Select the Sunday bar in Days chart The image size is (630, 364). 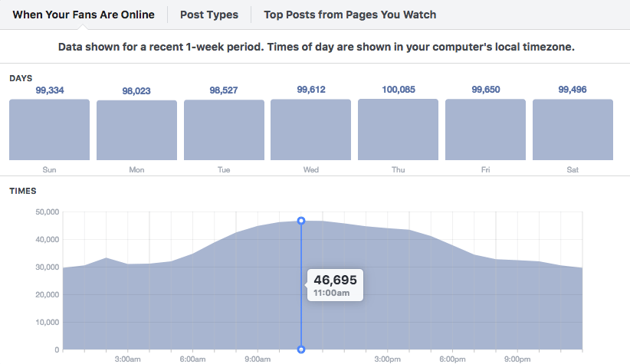(x=49, y=130)
